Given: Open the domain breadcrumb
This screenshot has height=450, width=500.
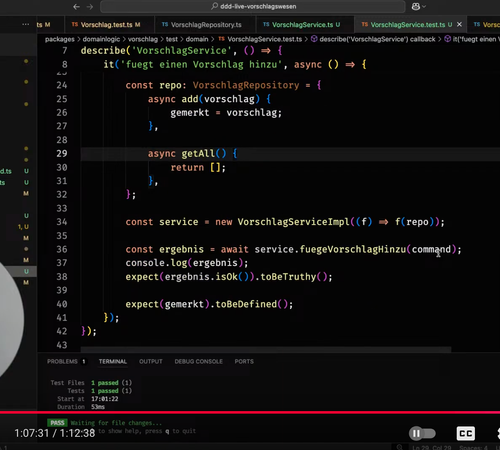Looking at the screenshot, I should pos(197,39).
